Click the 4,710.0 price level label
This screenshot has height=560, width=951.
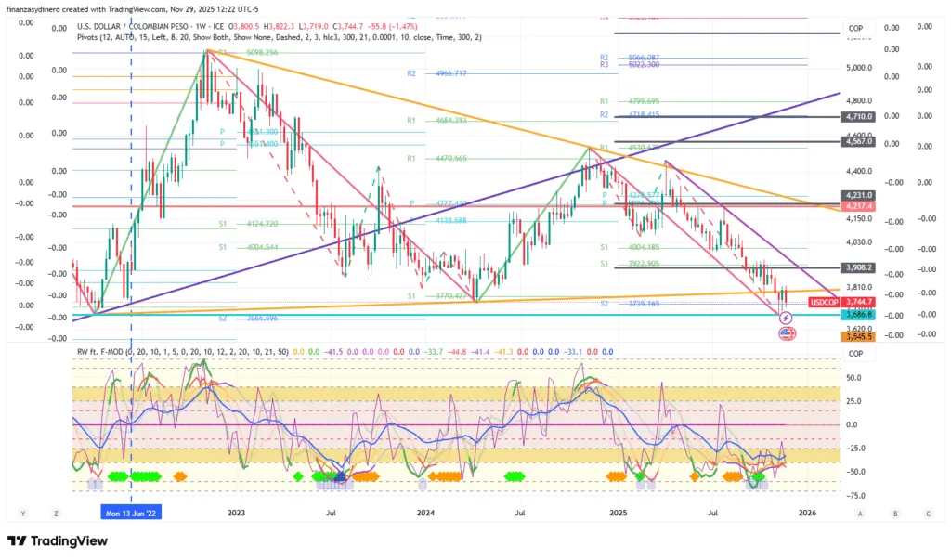[858, 117]
